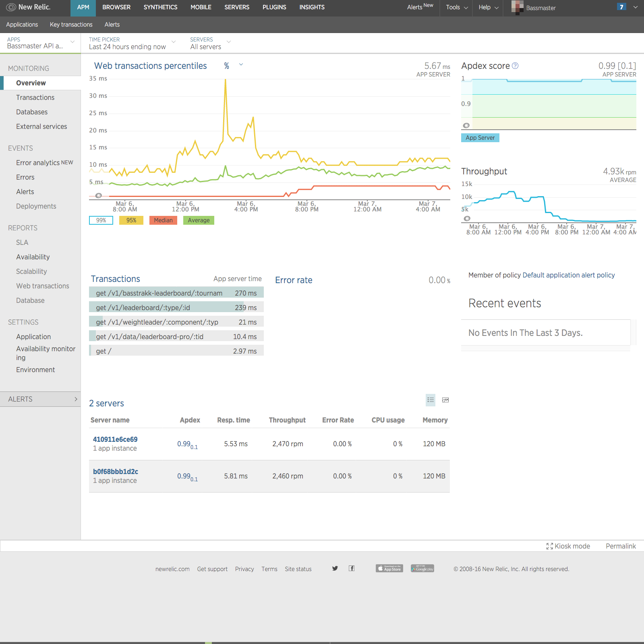Open Default application alert policy link

coord(569,275)
